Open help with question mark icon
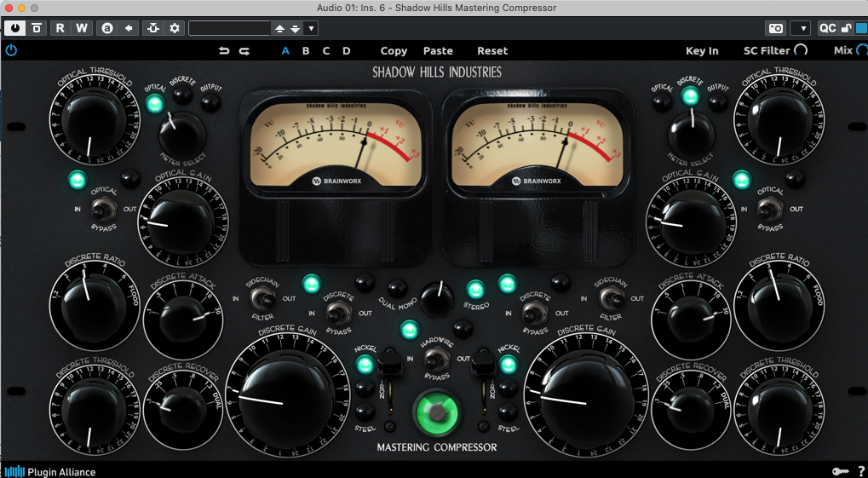 coord(861,471)
